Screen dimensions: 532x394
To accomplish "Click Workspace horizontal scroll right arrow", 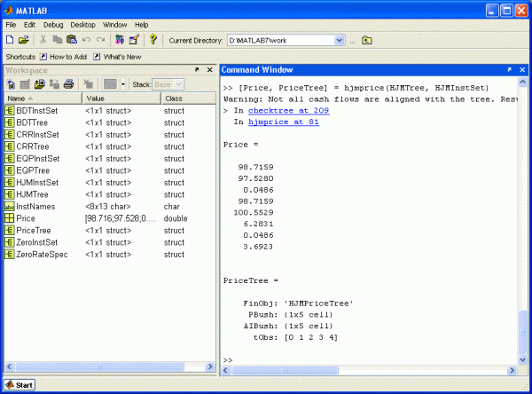I will tap(210, 366).
